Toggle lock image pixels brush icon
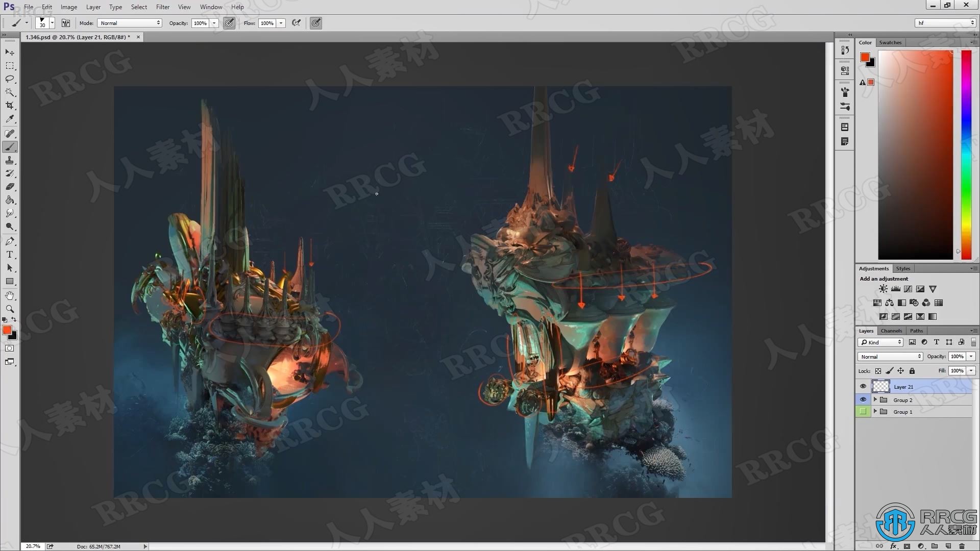 890,371
